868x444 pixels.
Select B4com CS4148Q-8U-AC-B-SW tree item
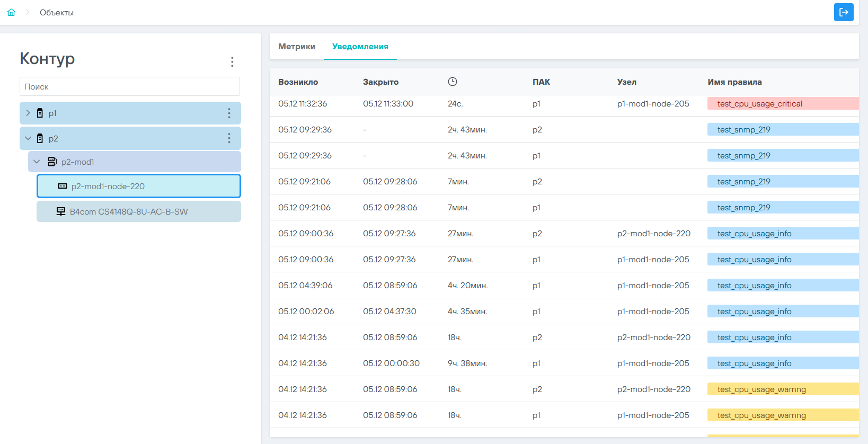(x=129, y=211)
